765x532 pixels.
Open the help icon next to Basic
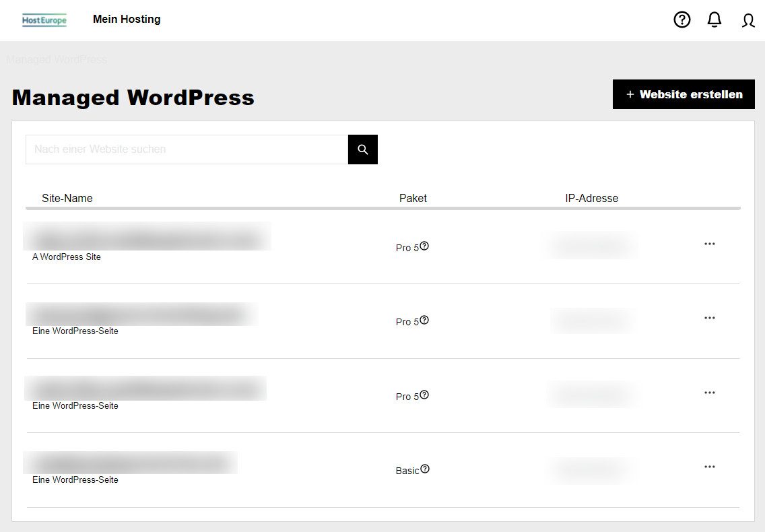point(425,469)
